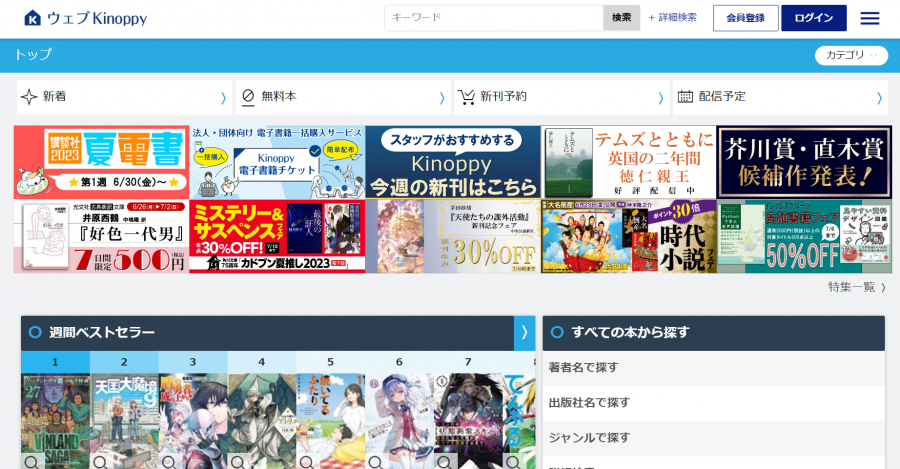This screenshot has height=469, width=900.
Task: Click the chevron on 新刊予約 row
Action: pos(661,98)
